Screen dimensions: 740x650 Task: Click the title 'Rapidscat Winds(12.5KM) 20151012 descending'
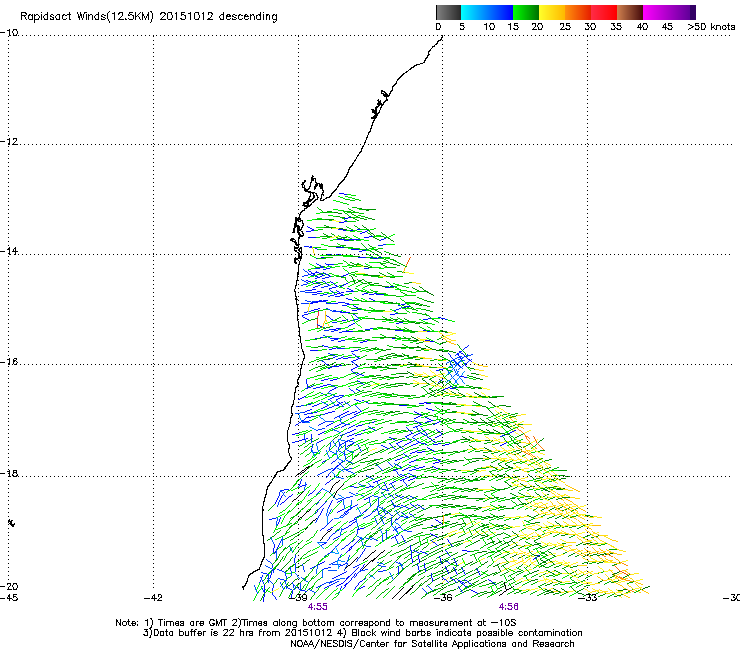[x=149, y=17]
